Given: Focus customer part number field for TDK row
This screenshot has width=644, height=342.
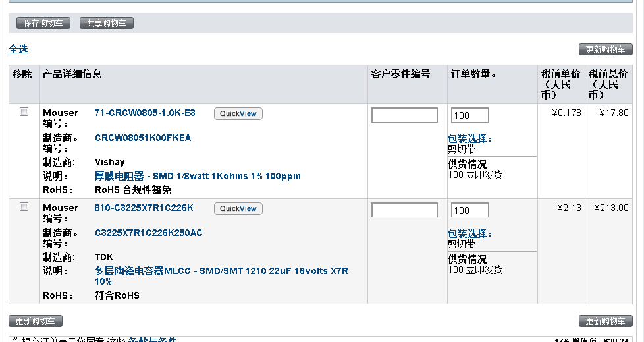Looking at the screenshot, I should pyautogui.click(x=404, y=210).
